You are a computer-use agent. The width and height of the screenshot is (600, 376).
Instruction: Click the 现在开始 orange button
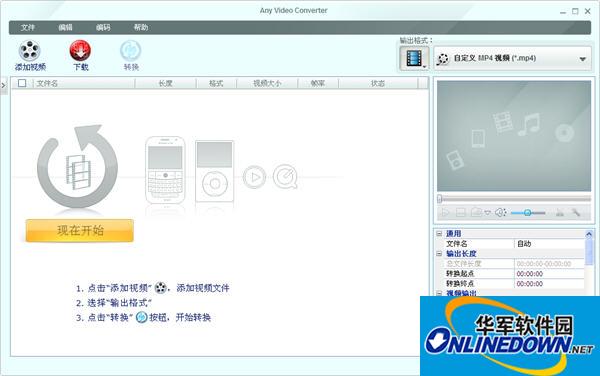coord(80,230)
